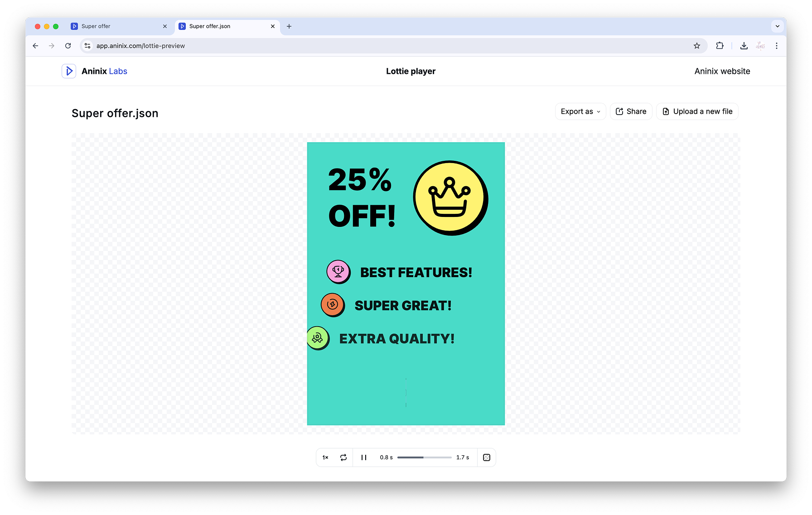Click the SUPER GREAT! text
The image size is (812, 515).
(x=403, y=305)
